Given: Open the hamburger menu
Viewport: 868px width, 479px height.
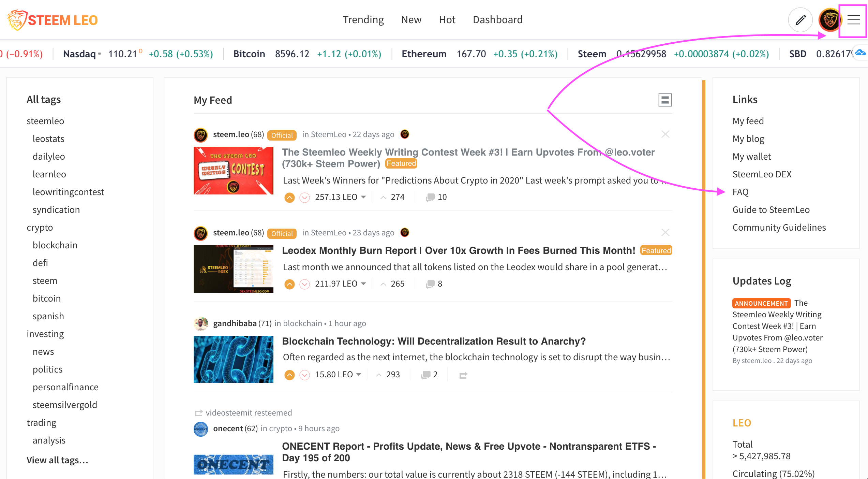Looking at the screenshot, I should (x=853, y=20).
